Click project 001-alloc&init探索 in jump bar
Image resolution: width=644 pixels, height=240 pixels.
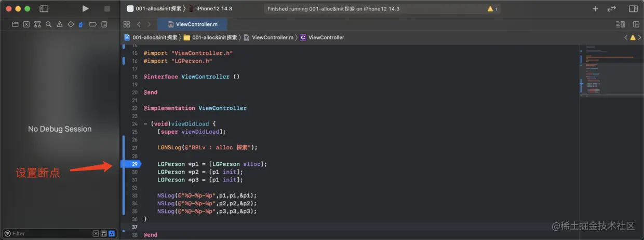click(x=151, y=37)
